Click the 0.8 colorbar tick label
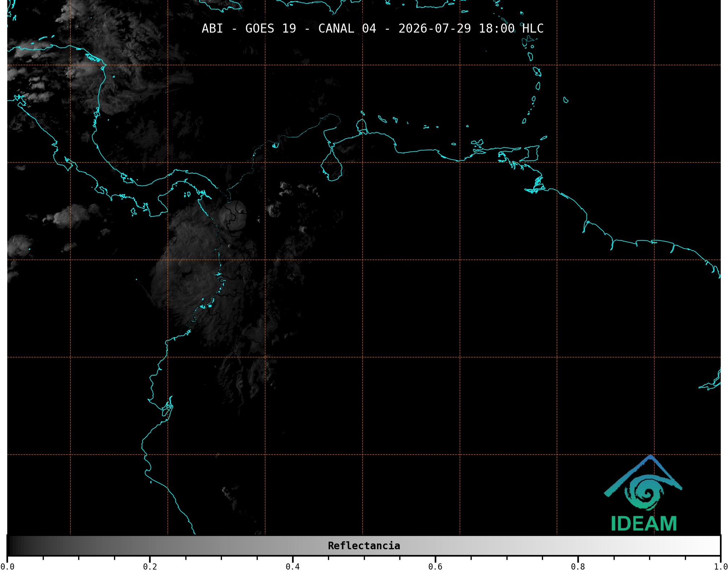The width and height of the screenshot is (728, 571). 578,567
